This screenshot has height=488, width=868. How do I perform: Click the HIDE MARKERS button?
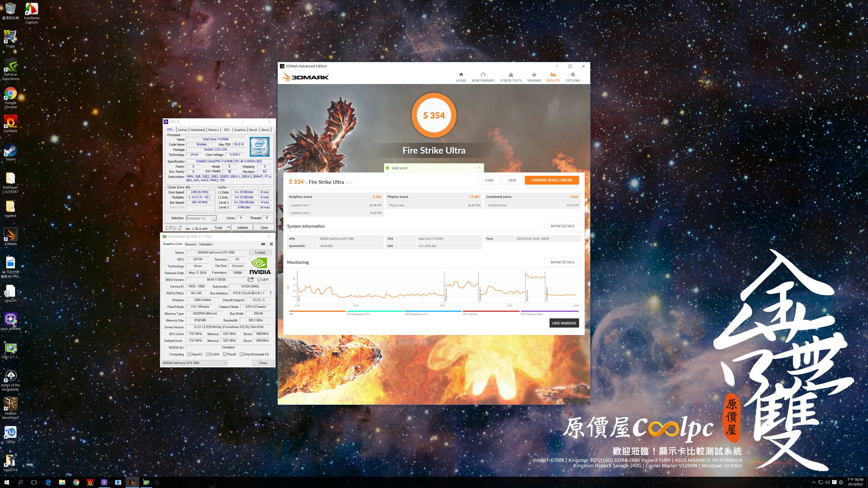click(x=564, y=323)
